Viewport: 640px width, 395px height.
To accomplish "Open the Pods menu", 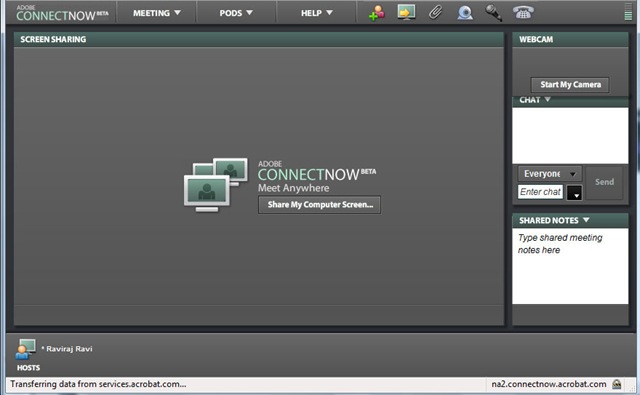I will [236, 13].
